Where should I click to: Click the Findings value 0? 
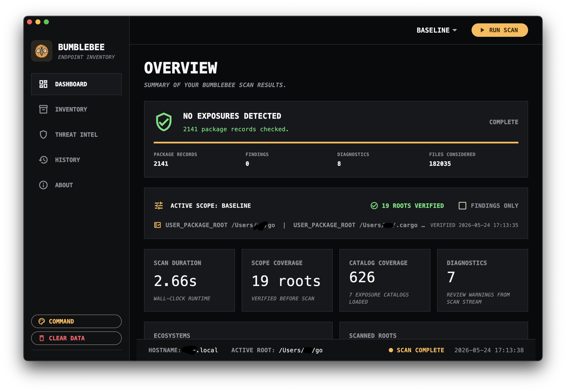coord(247,164)
